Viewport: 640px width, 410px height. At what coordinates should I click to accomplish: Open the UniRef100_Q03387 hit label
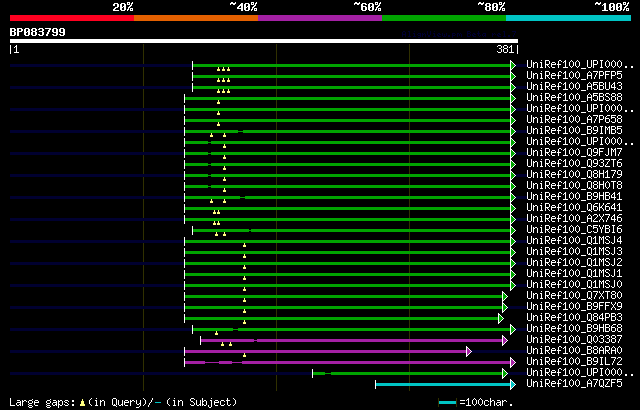click(574, 340)
